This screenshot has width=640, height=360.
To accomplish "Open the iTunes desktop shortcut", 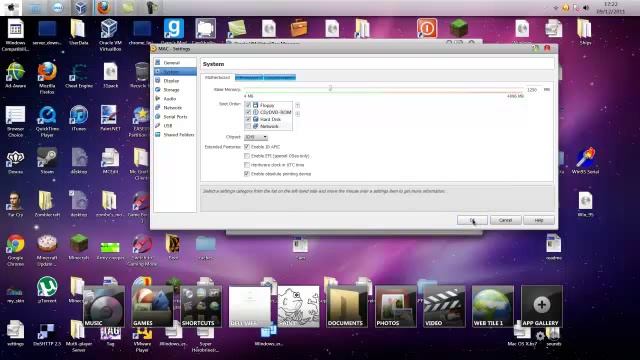I will [x=79, y=118].
